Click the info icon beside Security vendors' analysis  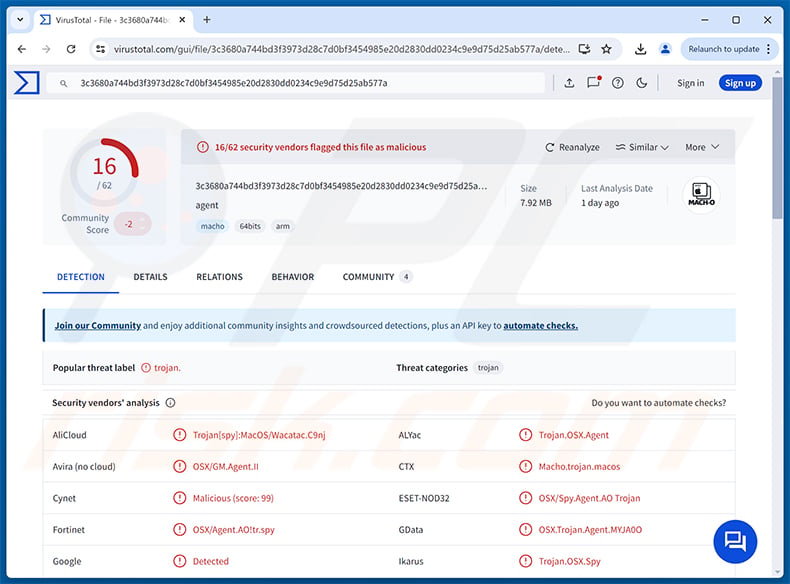pos(171,403)
